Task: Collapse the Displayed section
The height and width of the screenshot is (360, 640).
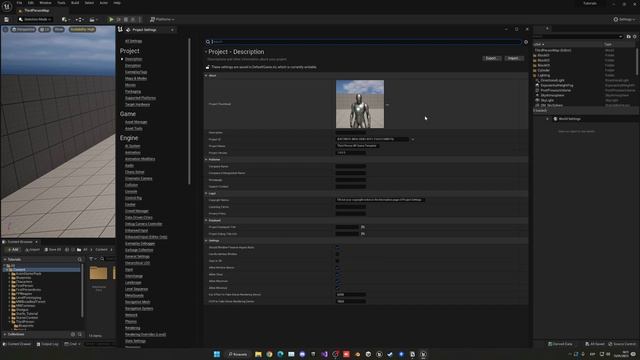Action: (206, 220)
